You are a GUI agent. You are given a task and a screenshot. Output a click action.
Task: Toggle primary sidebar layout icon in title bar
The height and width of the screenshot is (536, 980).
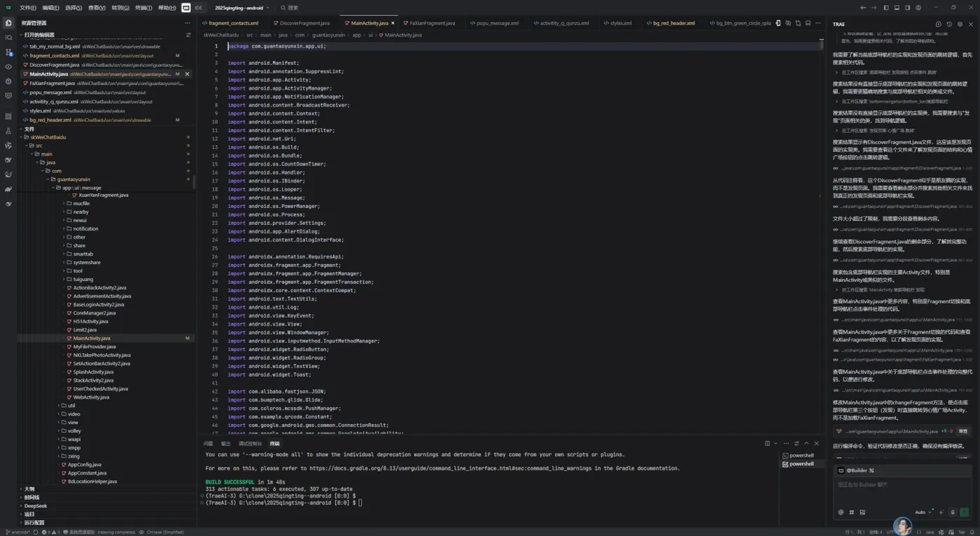(x=886, y=8)
